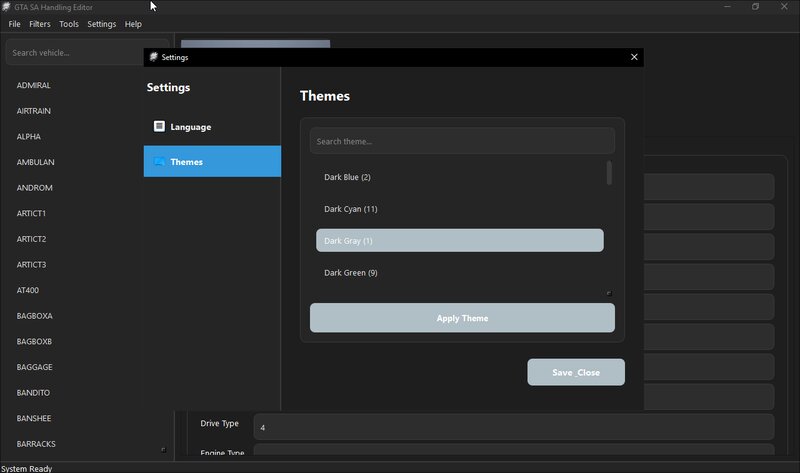Viewport: 800px width, 473px height.
Task: Select ARTICT2 in the vehicle list
Action: point(31,238)
